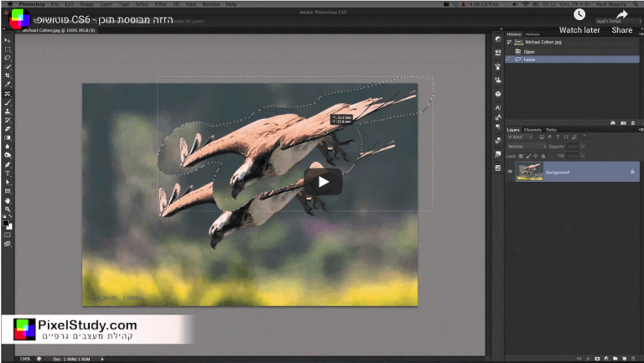The image size is (644, 363).
Task: Click the Open history state
Action: click(572, 52)
